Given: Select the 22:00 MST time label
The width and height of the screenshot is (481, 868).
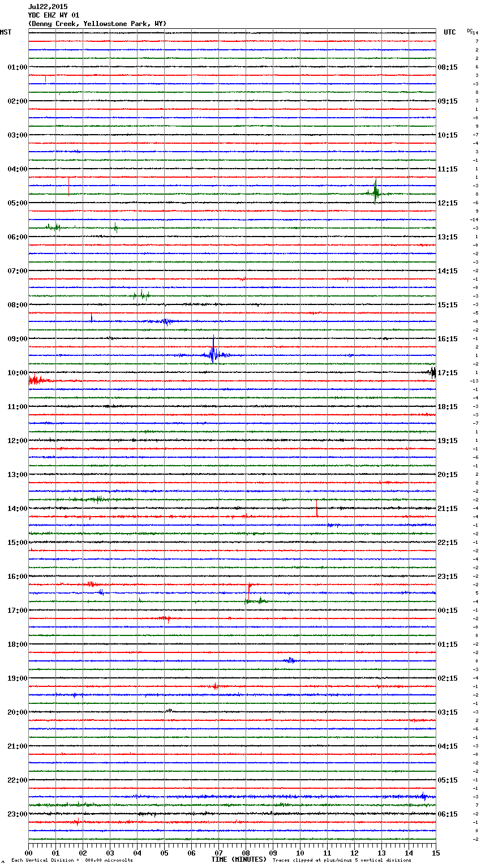Looking at the screenshot, I should 18,780.
